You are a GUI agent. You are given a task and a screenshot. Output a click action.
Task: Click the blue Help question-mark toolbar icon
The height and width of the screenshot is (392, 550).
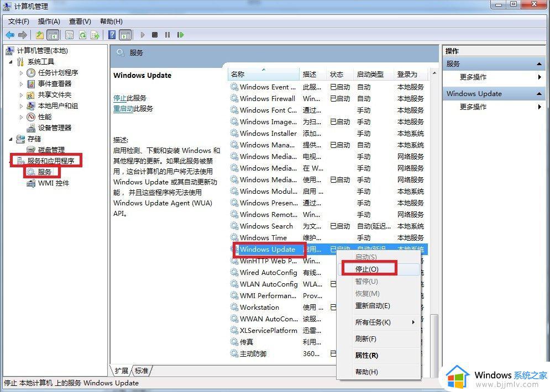tap(112, 35)
